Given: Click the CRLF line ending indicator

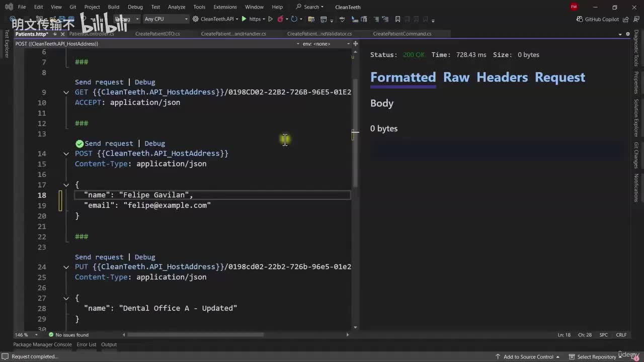Looking at the screenshot, I should [621, 335].
